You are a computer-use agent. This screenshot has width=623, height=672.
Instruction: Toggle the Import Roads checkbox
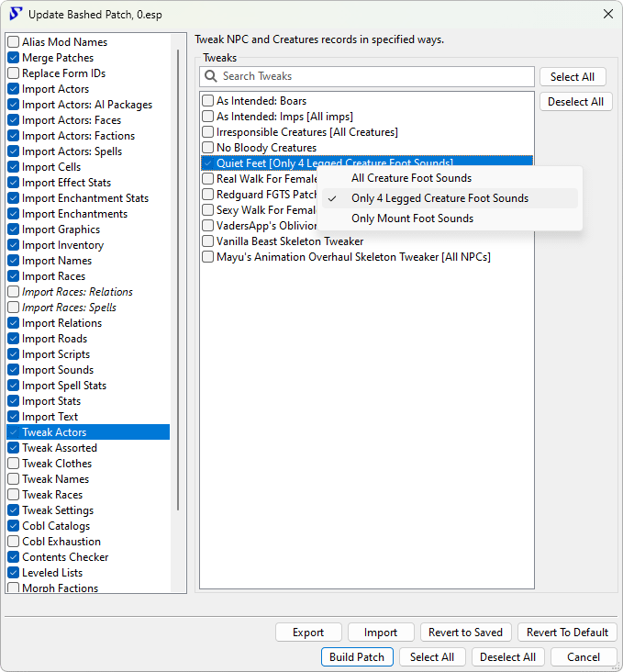(x=14, y=339)
